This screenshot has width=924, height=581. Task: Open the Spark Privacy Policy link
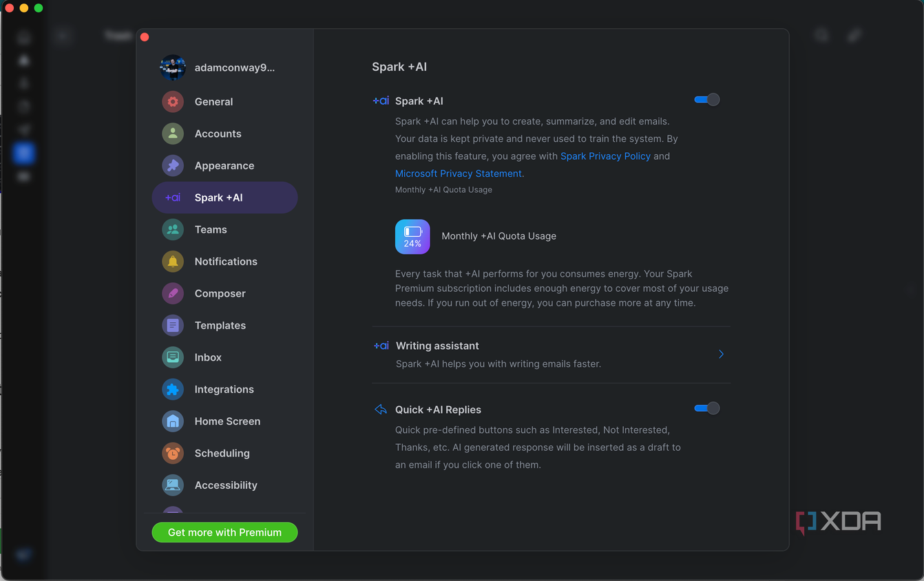605,156
